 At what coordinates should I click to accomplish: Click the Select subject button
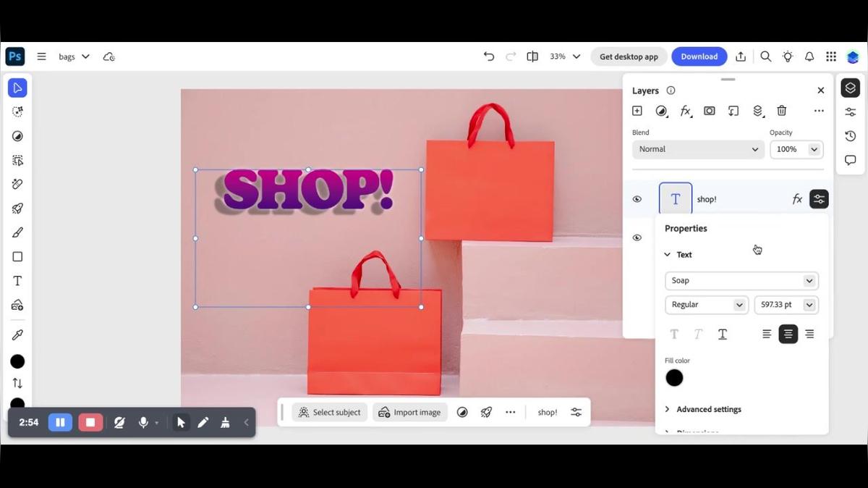point(330,412)
